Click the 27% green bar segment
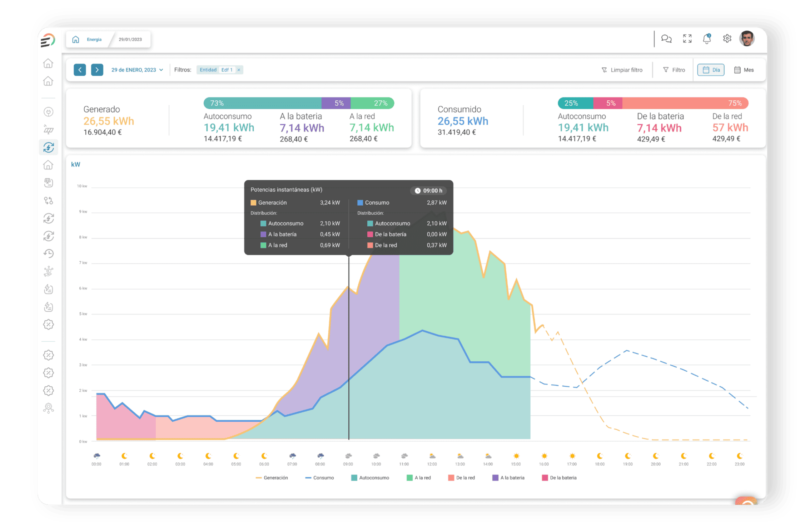The height and width of the screenshot is (532, 805). pyautogui.click(x=372, y=103)
